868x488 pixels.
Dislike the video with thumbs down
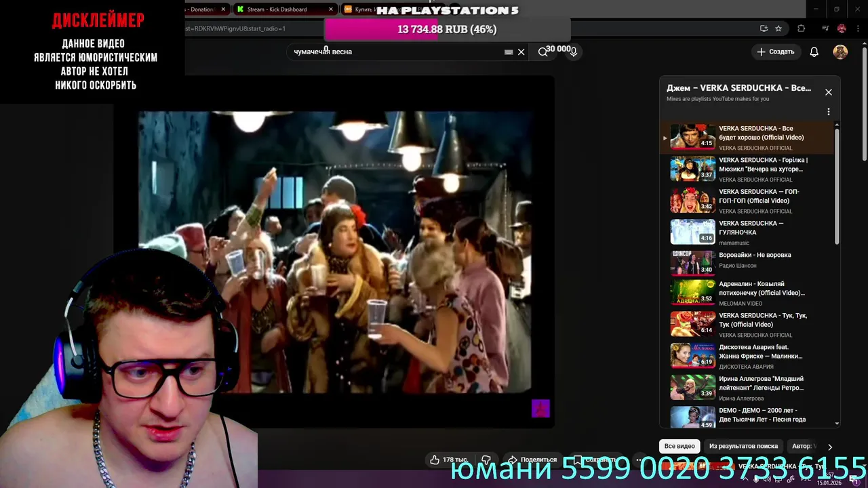(486, 460)
